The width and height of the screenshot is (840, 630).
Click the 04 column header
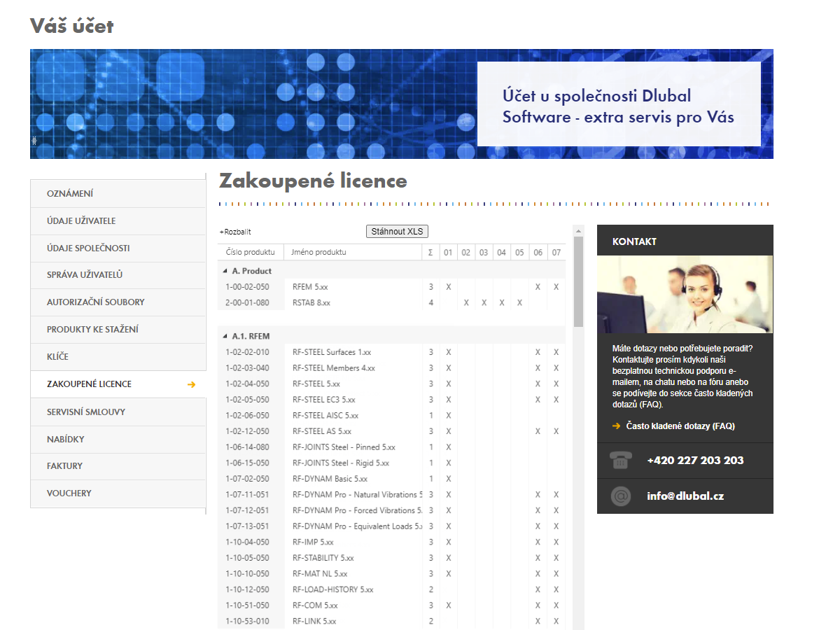[x=501, y=252]
